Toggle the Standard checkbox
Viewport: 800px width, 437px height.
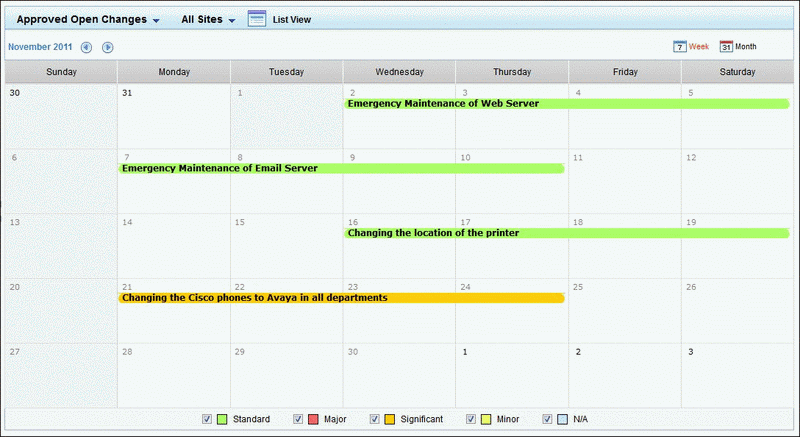(207, 419)
